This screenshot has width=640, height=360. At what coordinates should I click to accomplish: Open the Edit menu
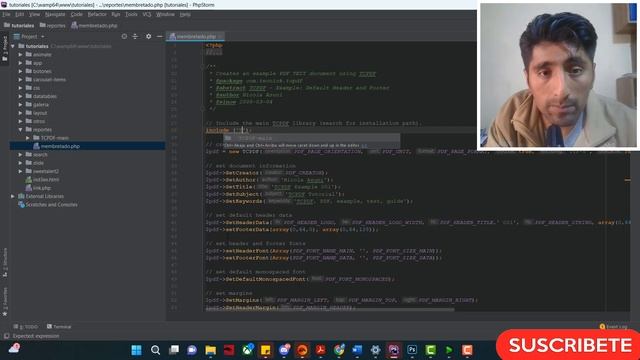[20, 14]
